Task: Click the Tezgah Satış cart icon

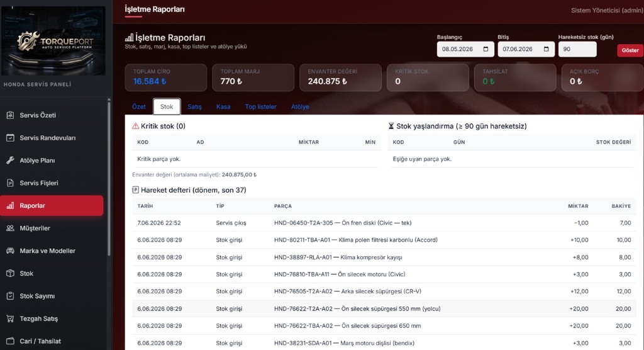Action: coord(10,319)
